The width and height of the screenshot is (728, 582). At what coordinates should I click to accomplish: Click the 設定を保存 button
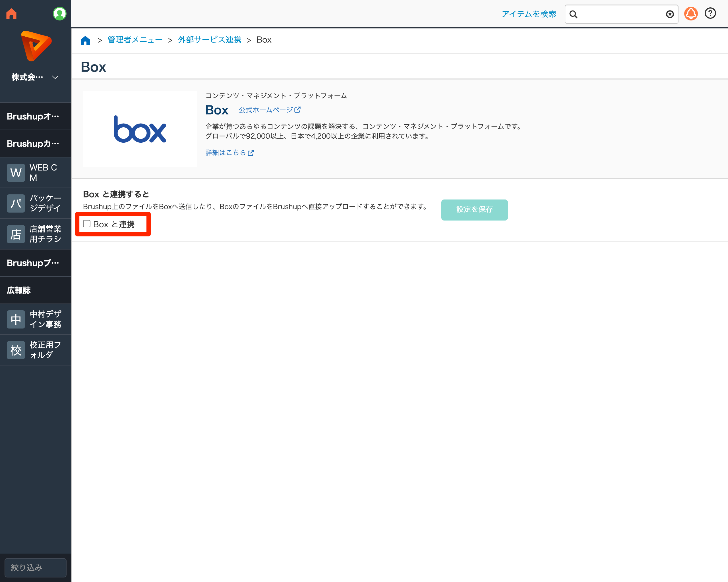coord(474,210)
